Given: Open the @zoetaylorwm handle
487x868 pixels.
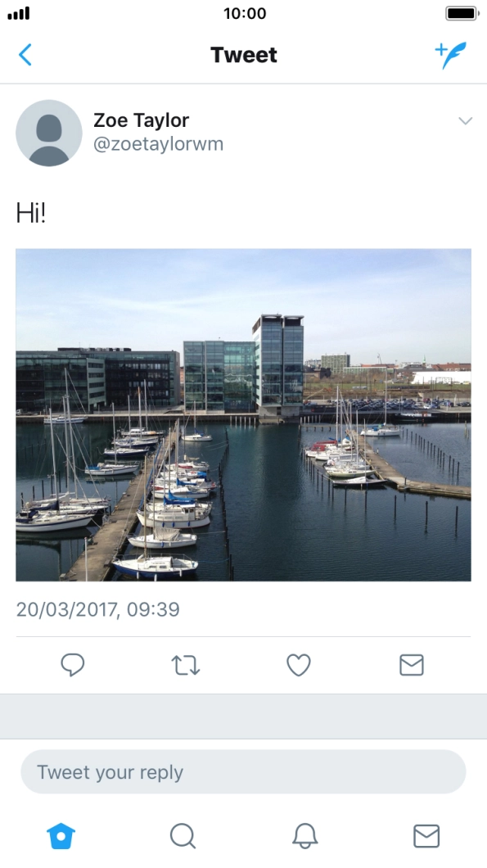Looking at the screenshot, I should pyautogui.click(x=158, y=144).
